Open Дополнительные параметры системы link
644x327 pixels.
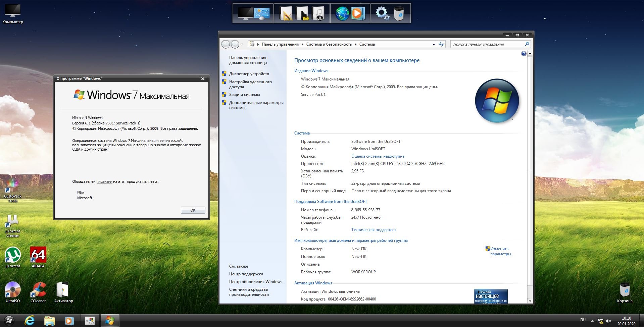(x=256, y=105)
